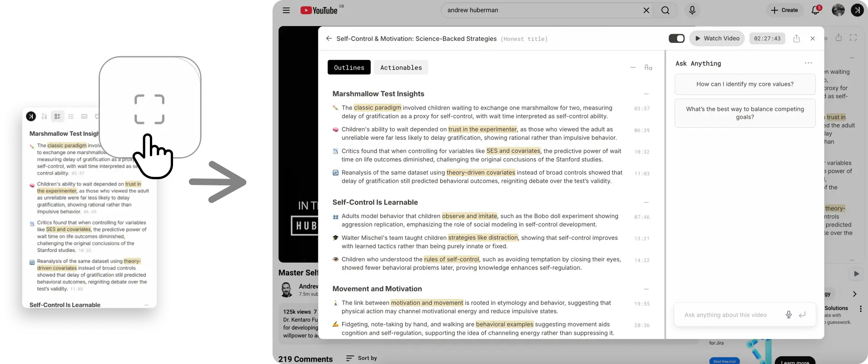The width and height of the screenshot is (868, 364).
Task: Jump to timestamp 11:03
Action: pyautogui.click(x=642, y=174)
